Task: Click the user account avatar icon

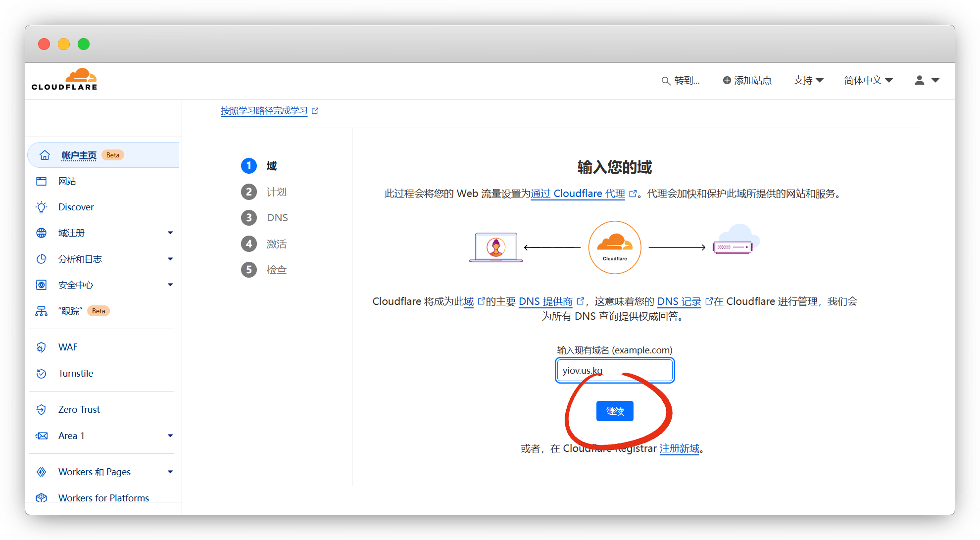Action: [x=919, y=80]
